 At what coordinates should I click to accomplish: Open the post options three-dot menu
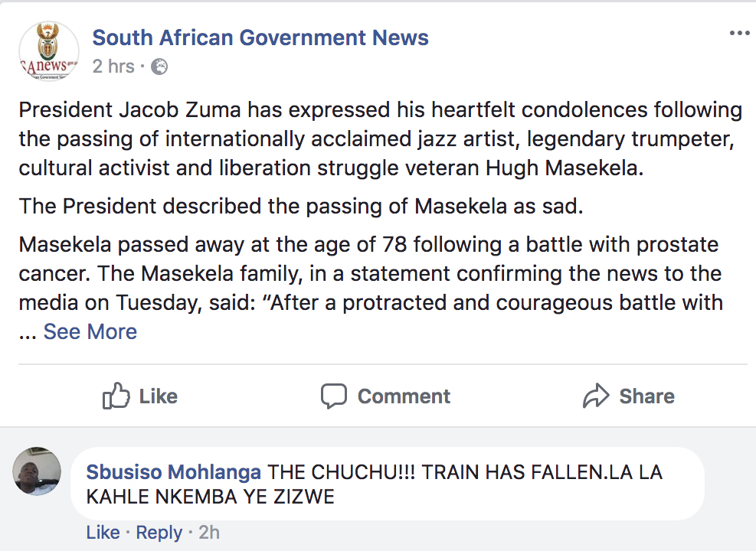[740, 33]
